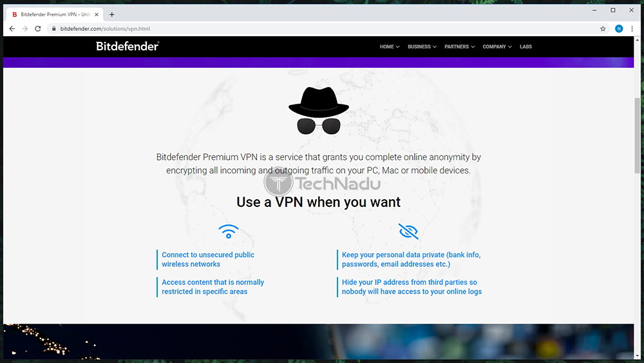Open a new tab with plus icon
Viewport: 644px width, 363px height.
pos(111,14)
